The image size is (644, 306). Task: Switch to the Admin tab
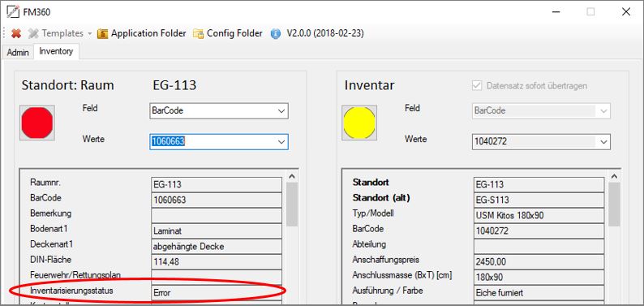18,53
